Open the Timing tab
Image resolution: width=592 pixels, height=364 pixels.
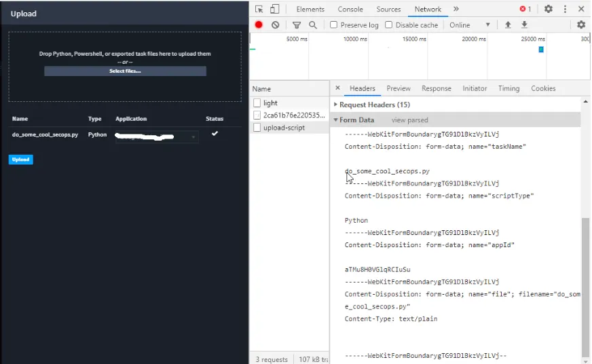coord(508,88)
